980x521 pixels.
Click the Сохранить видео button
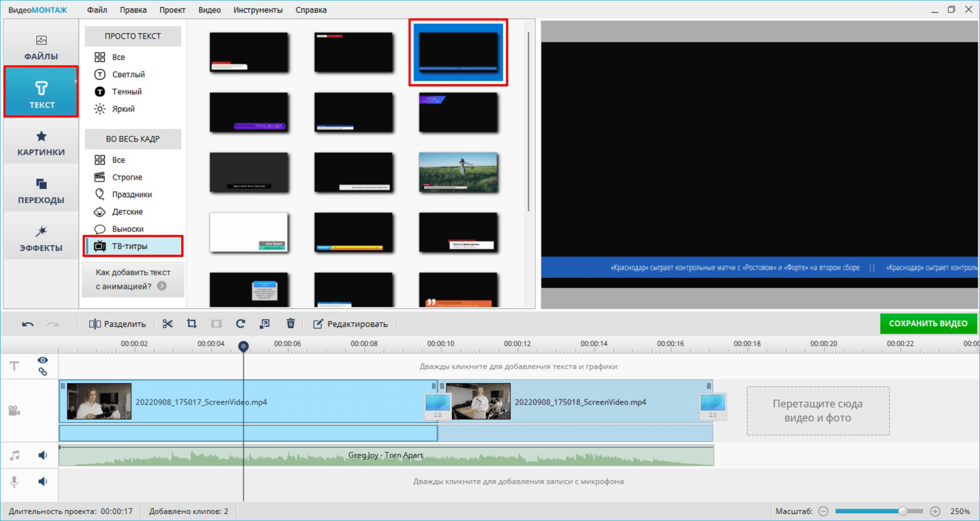point(928,324)
